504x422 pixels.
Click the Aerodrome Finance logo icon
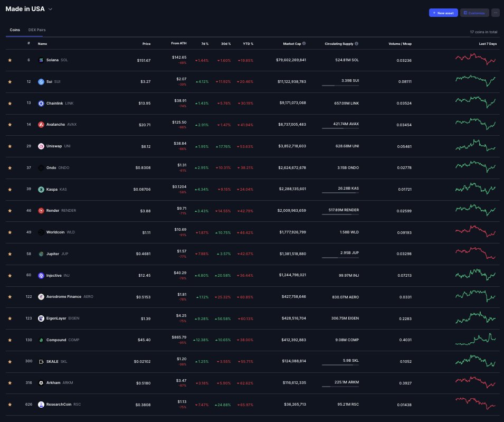click(x=41, y=297)
